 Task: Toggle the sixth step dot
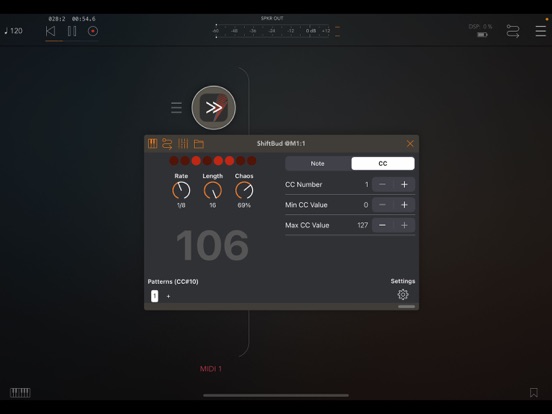click(x=230, y=161)
